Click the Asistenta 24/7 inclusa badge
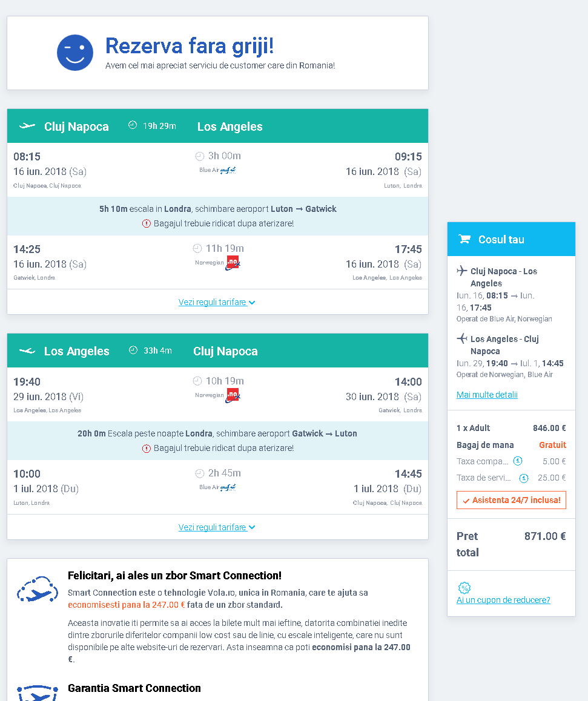This screenshot has width=588, height=701. point(511,500)
